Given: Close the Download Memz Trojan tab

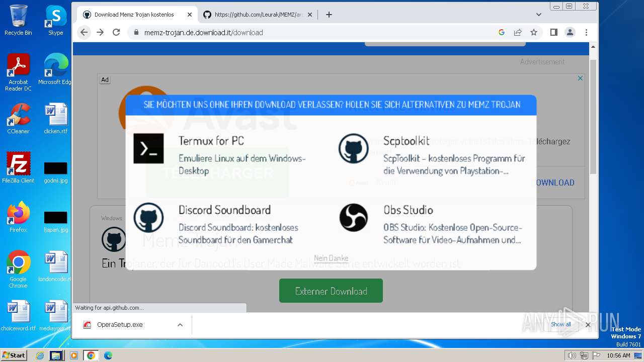Looking at the screenshot, I should coord(190,15).
